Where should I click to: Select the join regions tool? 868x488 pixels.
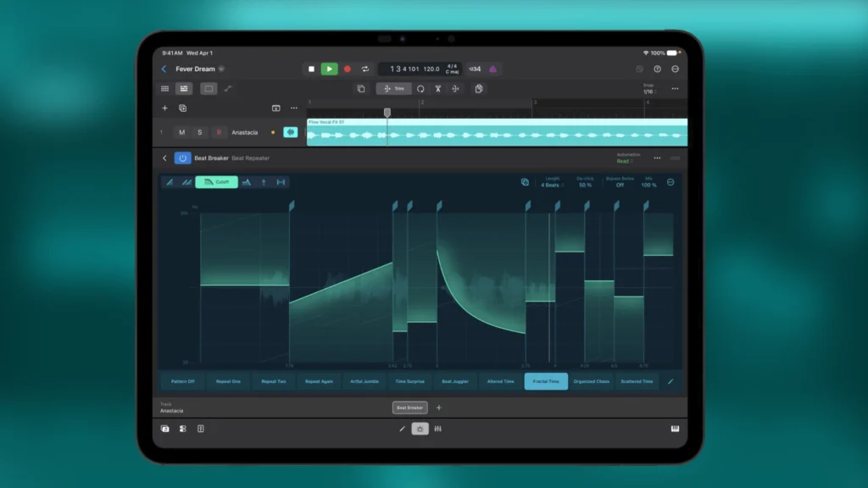click(x=455, y=88)
